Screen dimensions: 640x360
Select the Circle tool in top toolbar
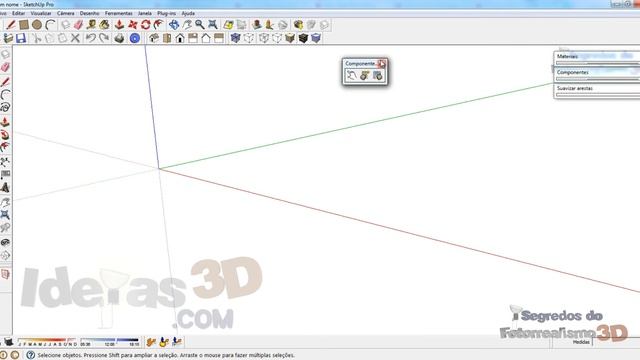(x=37, y=25)
